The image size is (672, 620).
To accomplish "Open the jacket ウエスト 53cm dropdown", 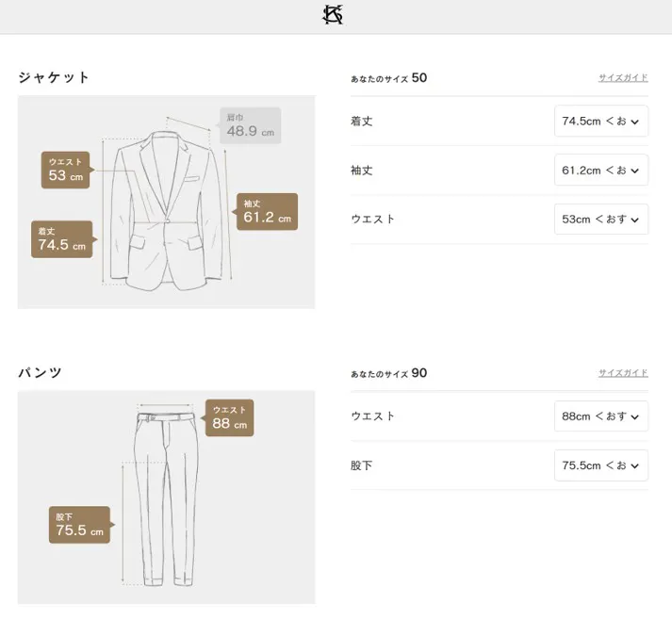I will (x=600, y=220).
